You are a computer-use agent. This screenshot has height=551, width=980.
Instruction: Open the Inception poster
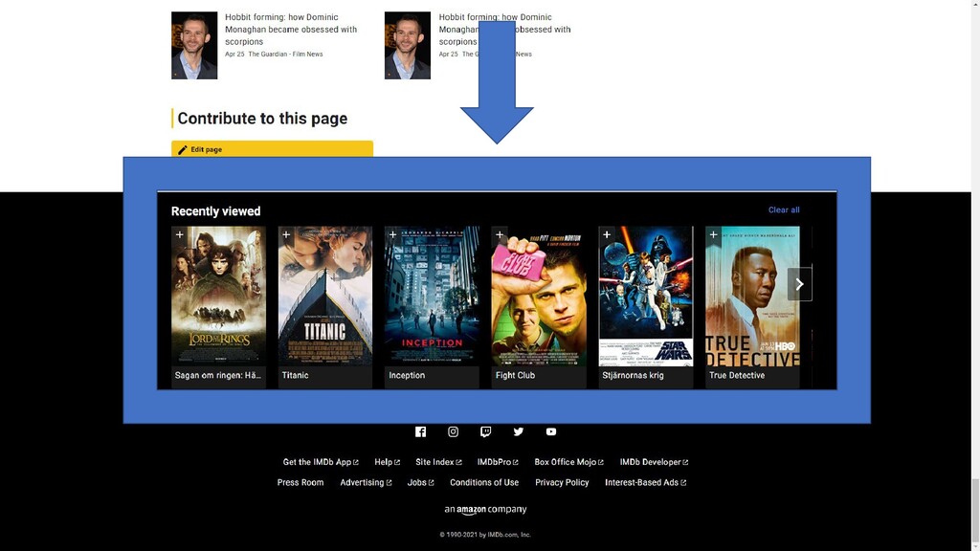click(432, 297)
